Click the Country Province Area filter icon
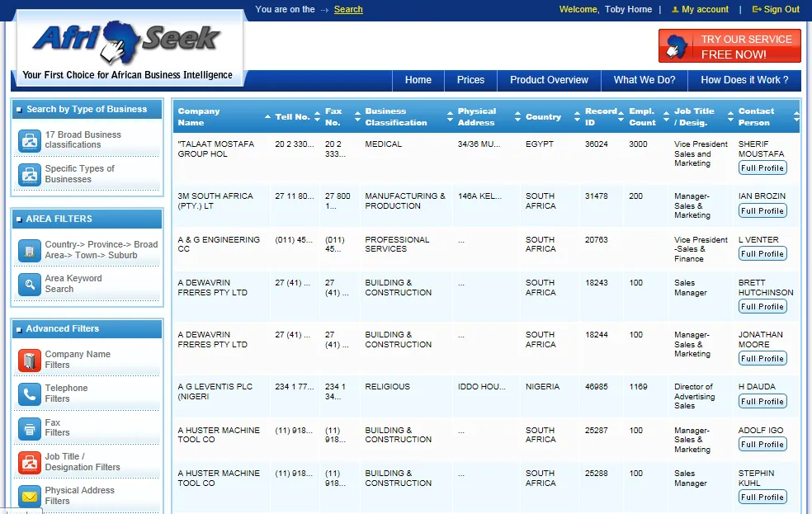Screen dimensions: 812x514 (30, 251)
